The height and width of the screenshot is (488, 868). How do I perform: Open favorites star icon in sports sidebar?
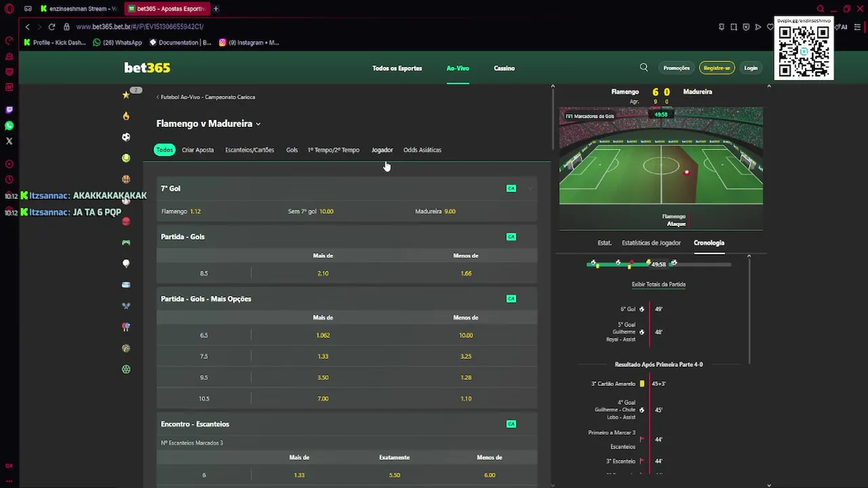(125, 95)
